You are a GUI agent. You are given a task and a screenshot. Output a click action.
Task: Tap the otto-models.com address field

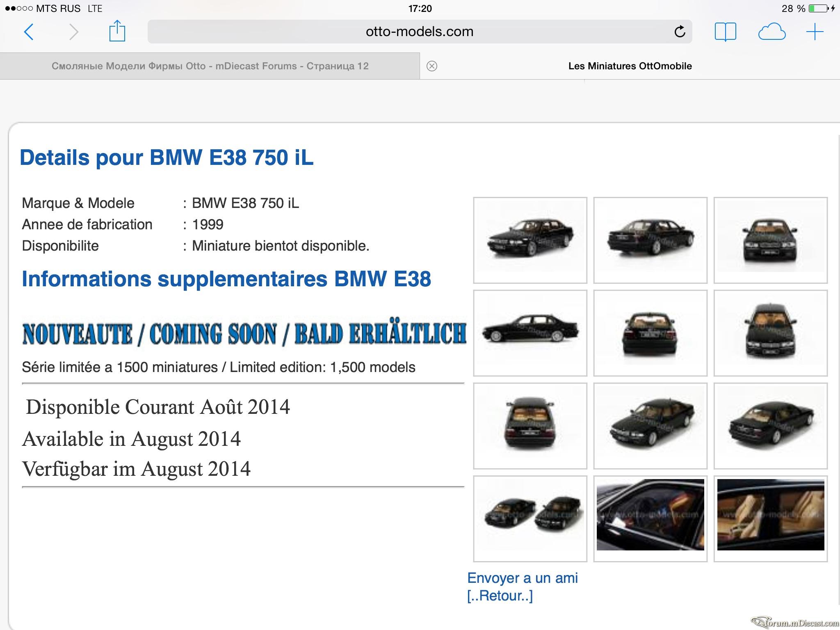[x=420, y=32]
